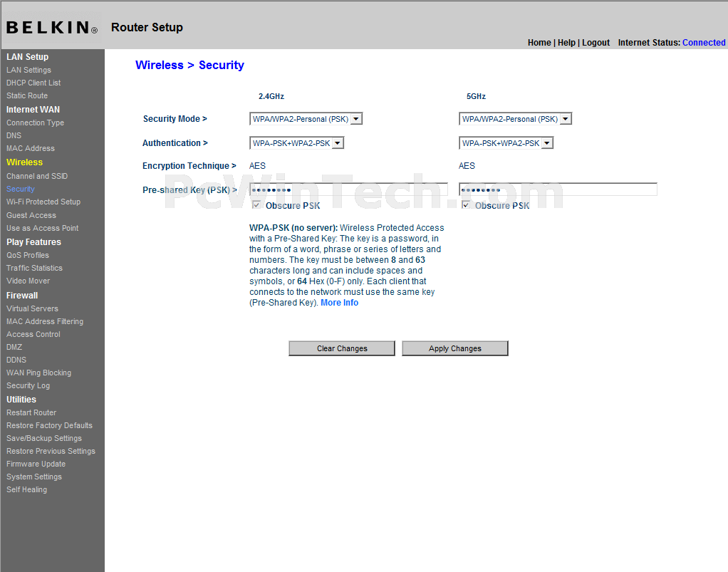The width and height of the screenshot is (728, 572).
Task: Open Wi-Fi Protected Setup page
Action: coord(43,202)
